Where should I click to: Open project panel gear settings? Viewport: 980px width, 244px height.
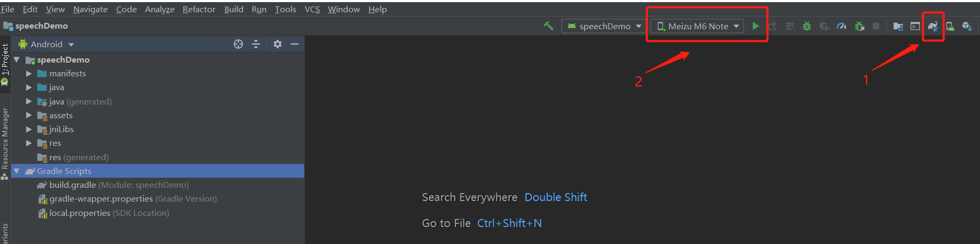(x=277, y=44)
